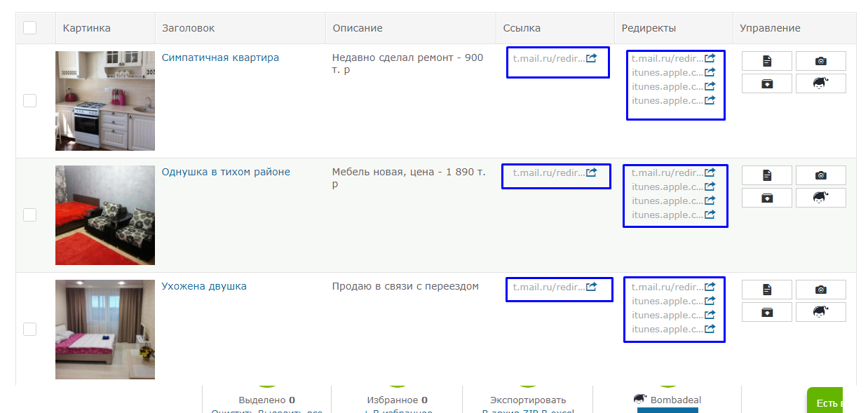Image resolution: width=868 pixels, height=413 pixels.
Task: Click t.mail.ru/redir link text in Ссылка, Ухожена двушка row
Action: pos(548,287)
